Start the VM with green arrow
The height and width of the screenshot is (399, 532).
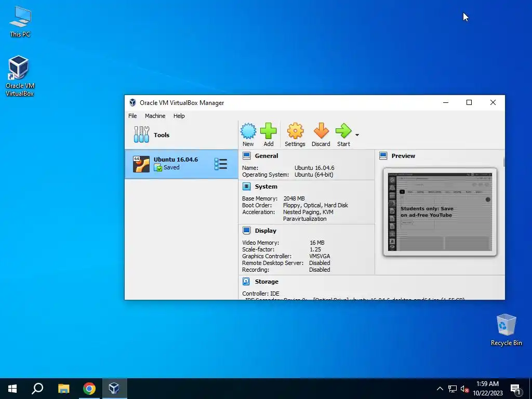(343, 131)
